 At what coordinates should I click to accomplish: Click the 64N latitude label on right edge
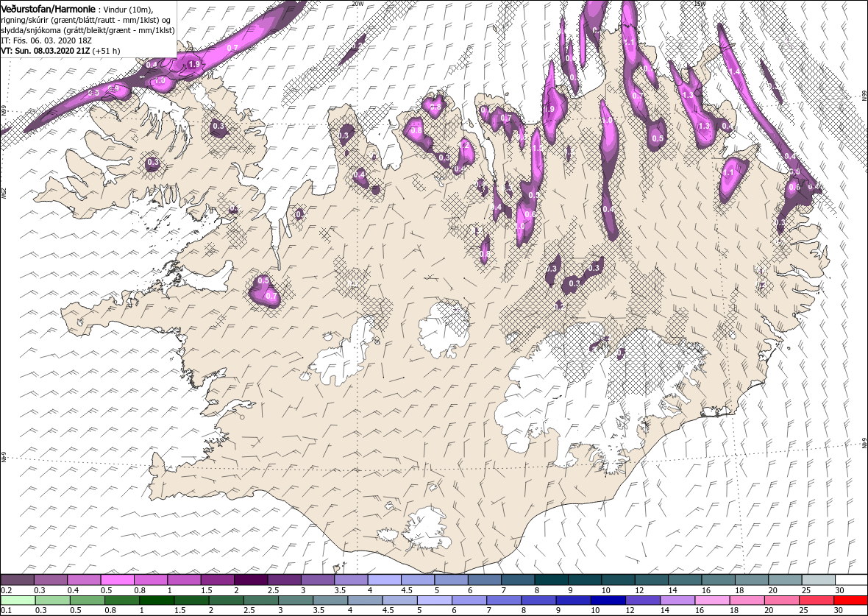click(864, 442)
